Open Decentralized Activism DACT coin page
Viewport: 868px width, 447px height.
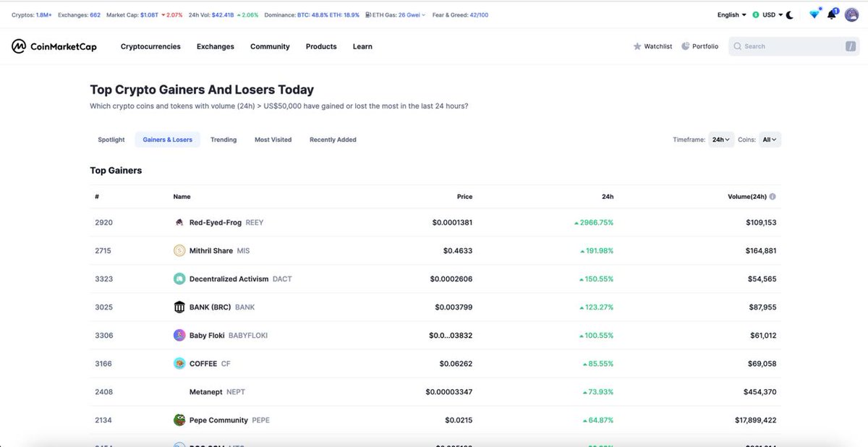pos(241,279)
